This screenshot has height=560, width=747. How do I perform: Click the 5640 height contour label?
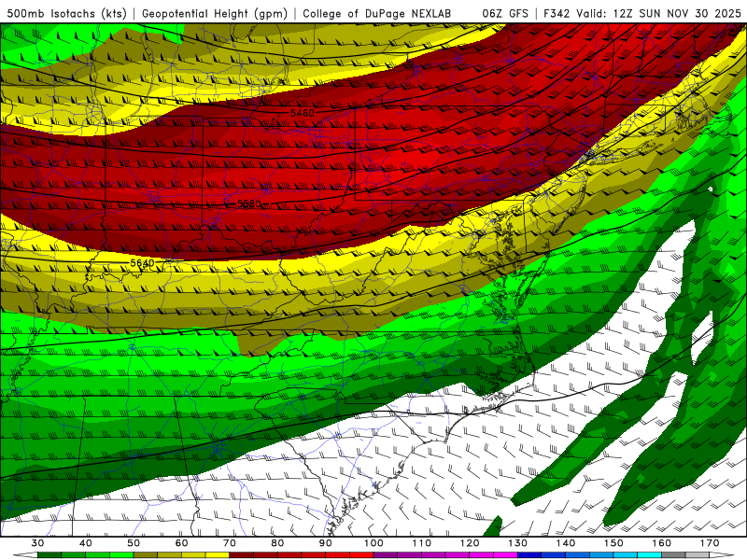142,263
